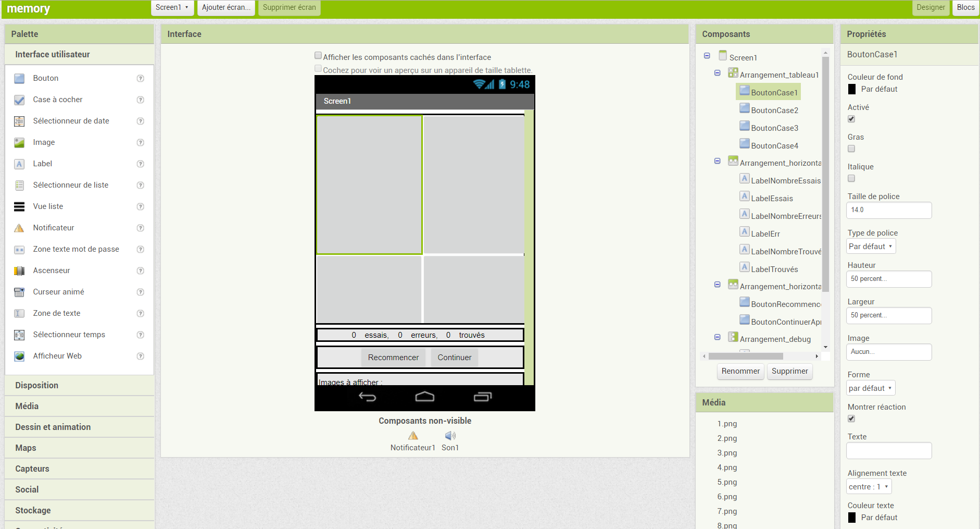The height and width of the screenshot is (529, 980).
Task: Click Supprimer under the component tree
Action: point(790,371)
